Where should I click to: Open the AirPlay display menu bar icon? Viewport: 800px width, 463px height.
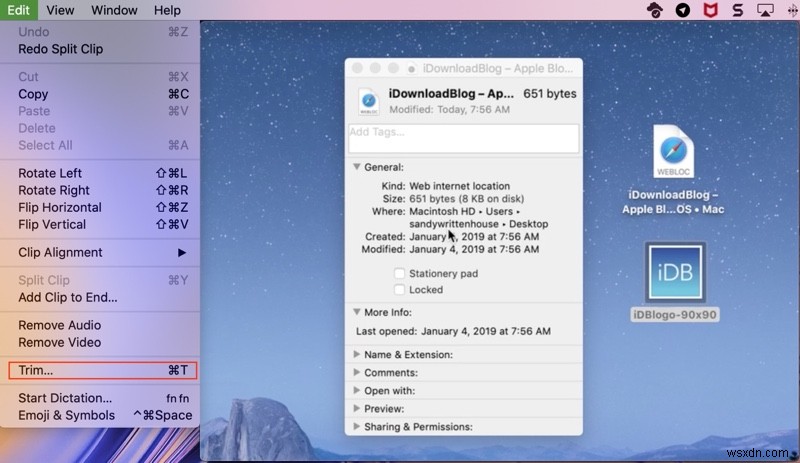[x=765, y=10]
